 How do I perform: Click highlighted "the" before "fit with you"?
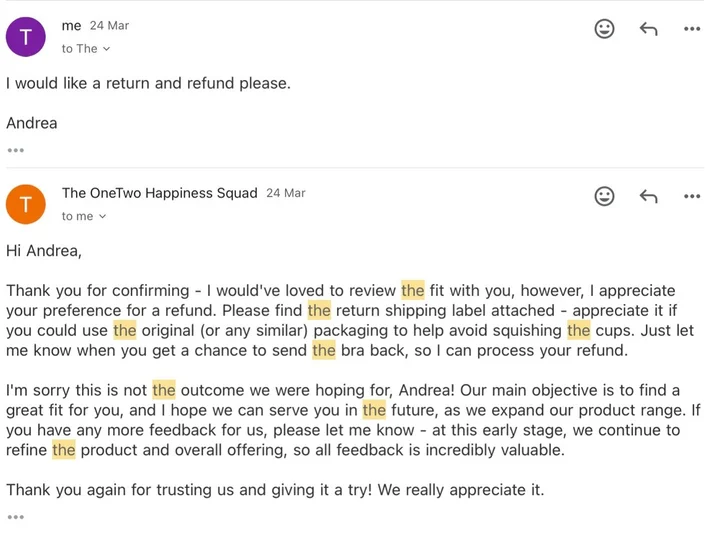413,291
